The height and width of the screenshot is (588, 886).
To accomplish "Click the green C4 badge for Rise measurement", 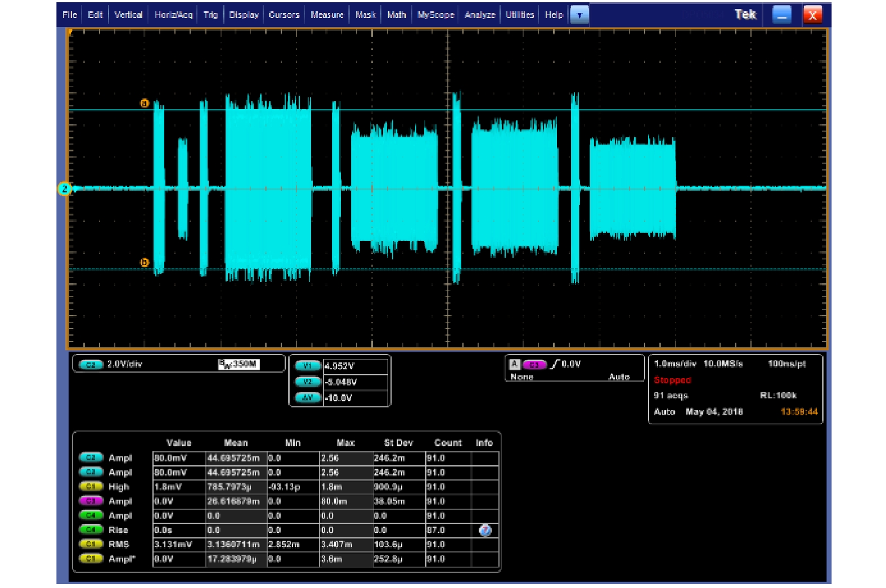I will [91, 530].
